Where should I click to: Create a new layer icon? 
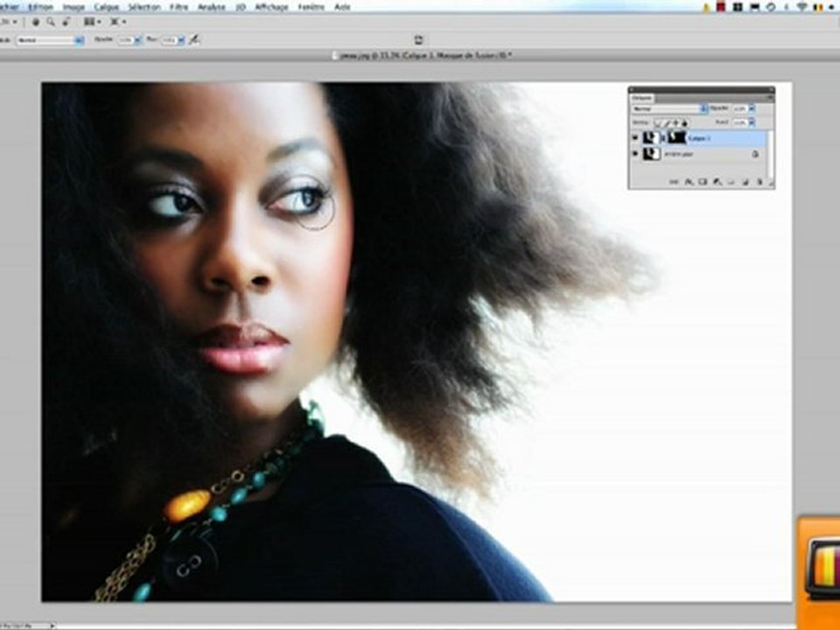coord(745,182)
